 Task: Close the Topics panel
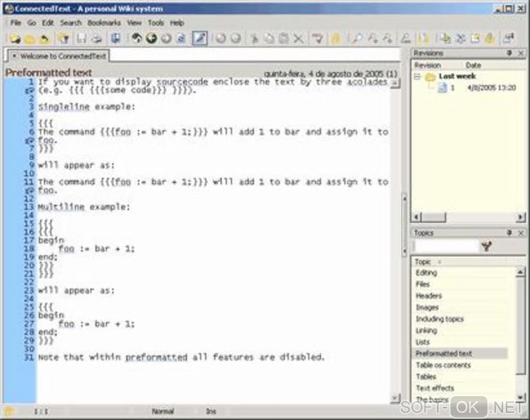tap(521, 233)
